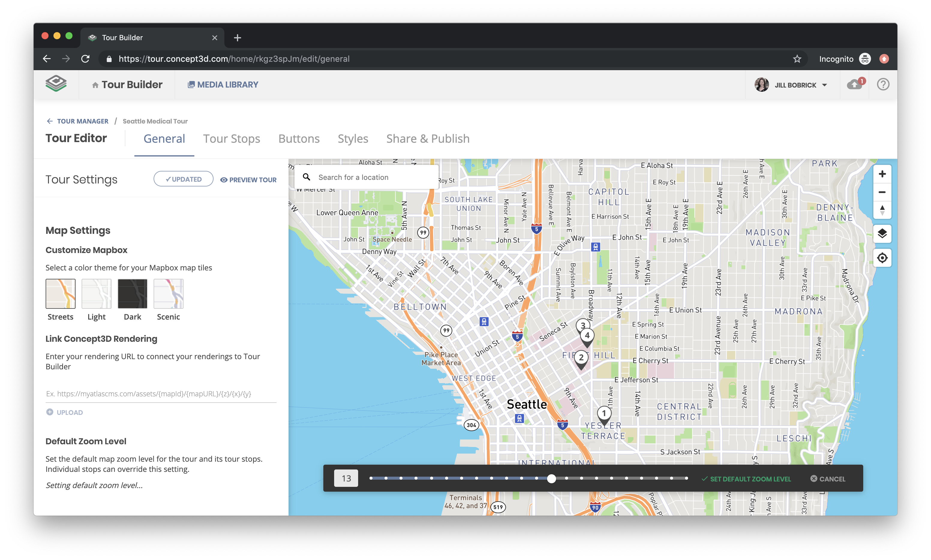The image size is (931, 560).
Task: Reload the page
Action: pyautogui.click(x=85, y=59)
